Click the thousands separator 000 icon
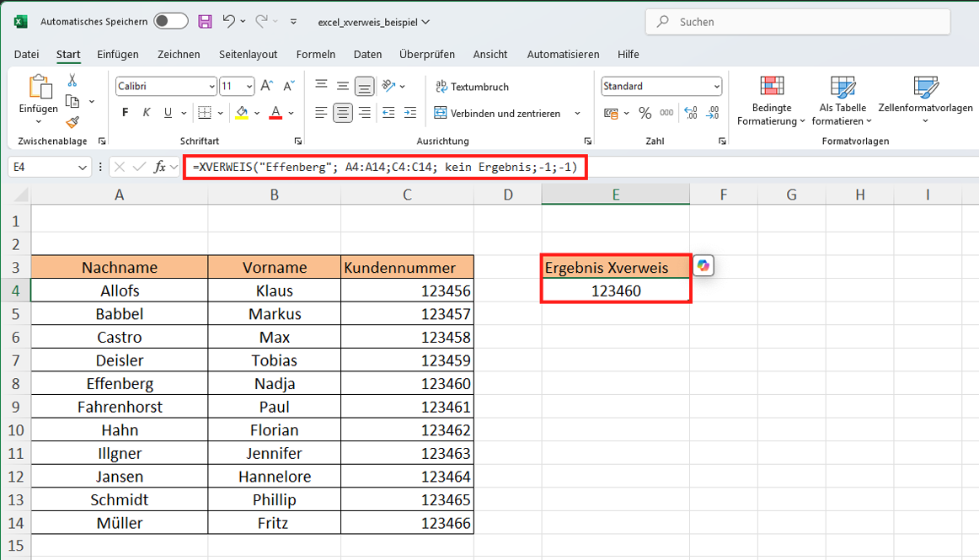The height and width of the screenshot is (560, 979). (x=666, y=113)
